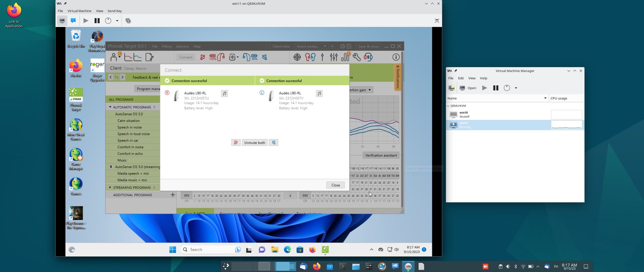
Task: Expand the Notifications side panel
Action: click(397, 77)
